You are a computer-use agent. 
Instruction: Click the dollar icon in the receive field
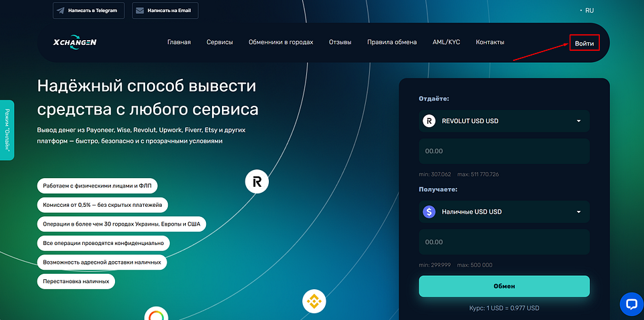pos(429,212)
